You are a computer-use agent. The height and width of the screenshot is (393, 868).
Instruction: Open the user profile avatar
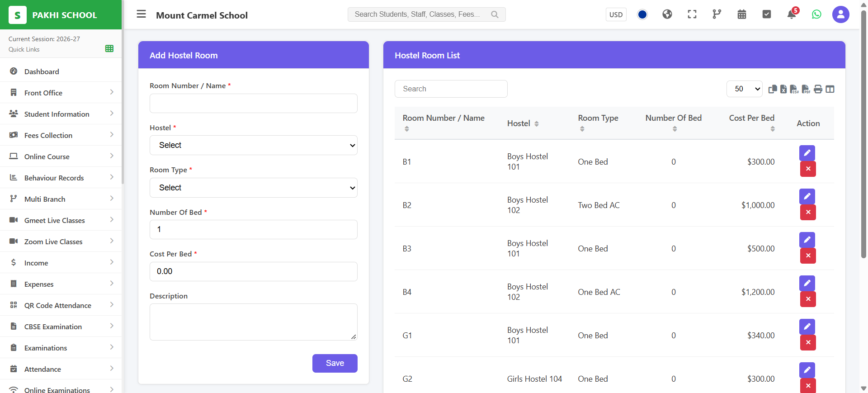click(x=841, y=14)
